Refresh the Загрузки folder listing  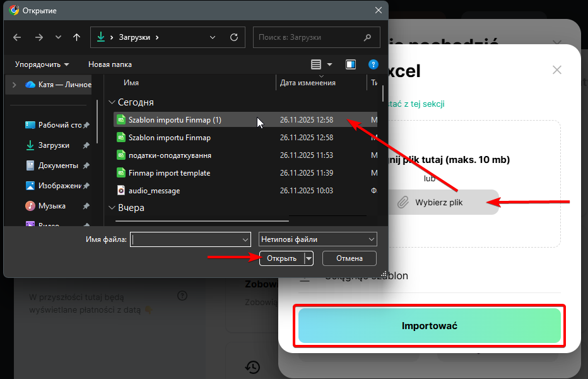(x=234, y=37)
